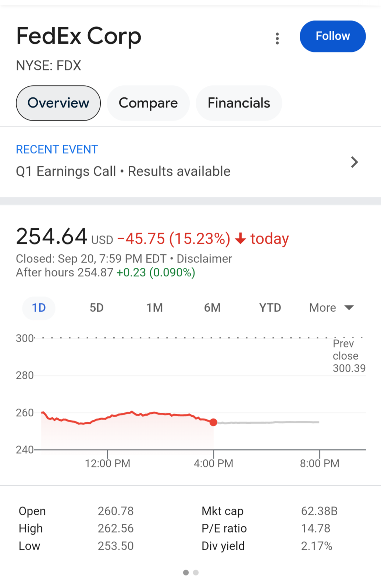Viewport: 381px width, 588px height.
Task: Open the Disclaimer link
Action: click(204, 259)
